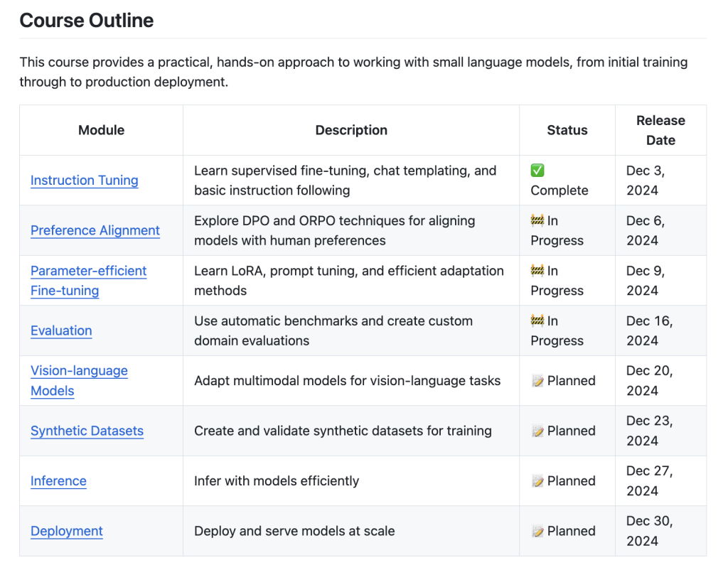Screen dimensions: 728x570
Task: Click 'Use automatic benchmarks' description
Action: (x=333, y=330)
